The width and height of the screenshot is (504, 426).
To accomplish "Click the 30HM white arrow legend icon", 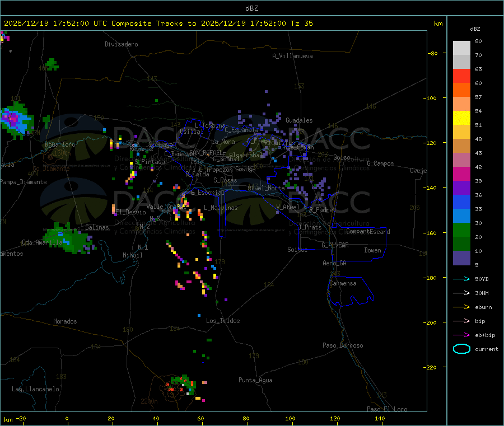I will click(x=461, y=293).
